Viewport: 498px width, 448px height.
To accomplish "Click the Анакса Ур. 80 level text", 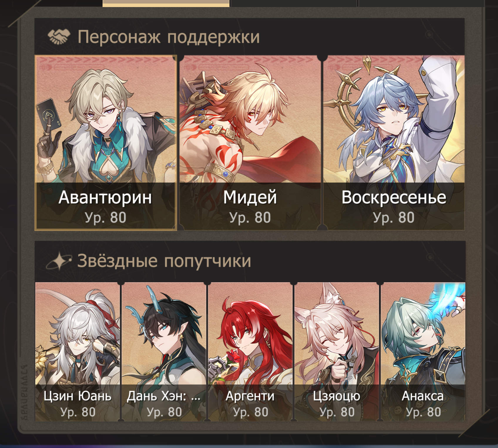I will (x=423, y=412).
